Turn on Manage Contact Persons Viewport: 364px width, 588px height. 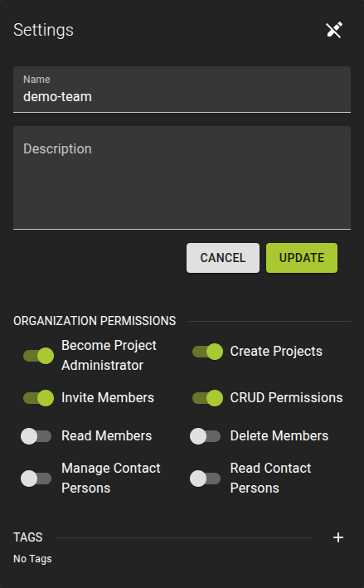coord(36,479)
